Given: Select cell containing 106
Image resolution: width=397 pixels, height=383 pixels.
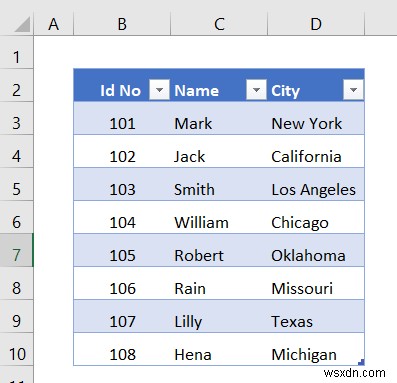Looking at the screenshot, I should point(122,283).
